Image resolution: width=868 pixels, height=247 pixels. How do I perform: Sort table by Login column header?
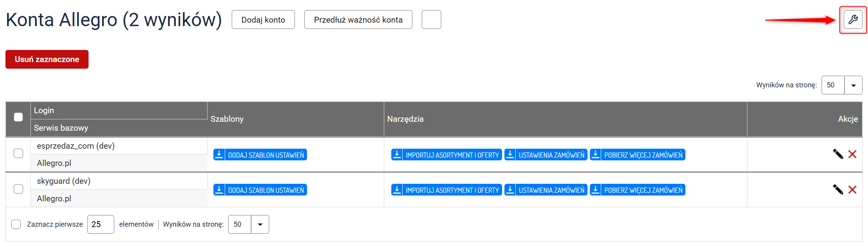[x=44, y=110]
